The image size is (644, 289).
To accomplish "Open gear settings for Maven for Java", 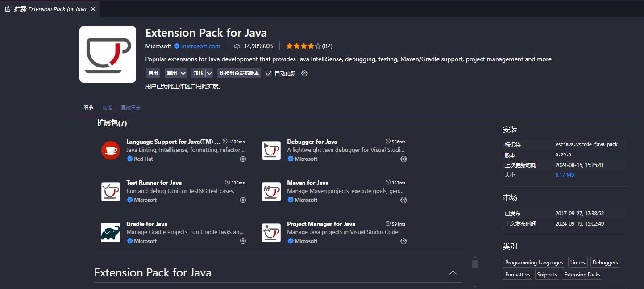I will (403, 200).
